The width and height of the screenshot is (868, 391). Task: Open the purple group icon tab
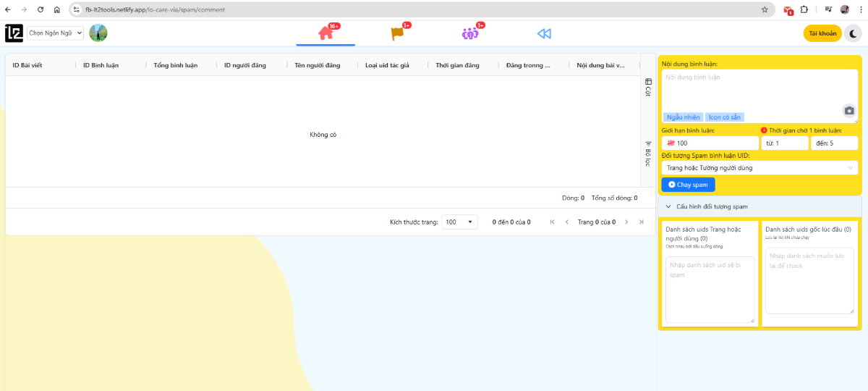pyautogui.click(x=470, y=33)
